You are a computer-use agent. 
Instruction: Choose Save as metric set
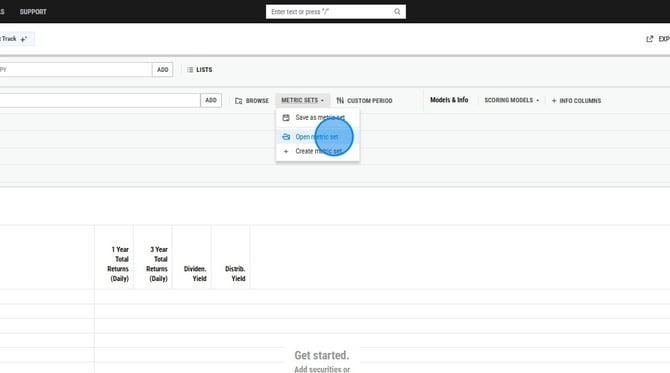tap(317, 117)
